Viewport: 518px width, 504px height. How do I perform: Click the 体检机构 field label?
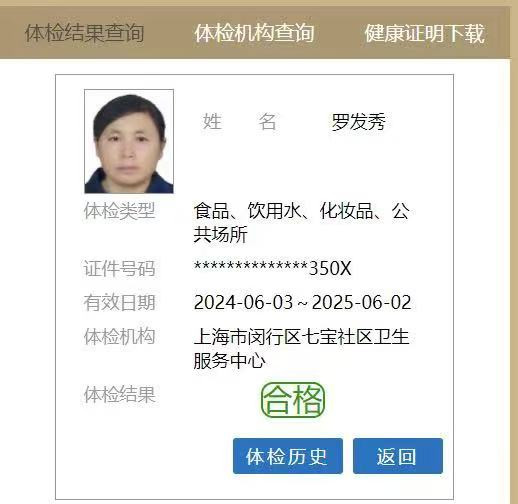pyautogui.click(x=119, y=336)
